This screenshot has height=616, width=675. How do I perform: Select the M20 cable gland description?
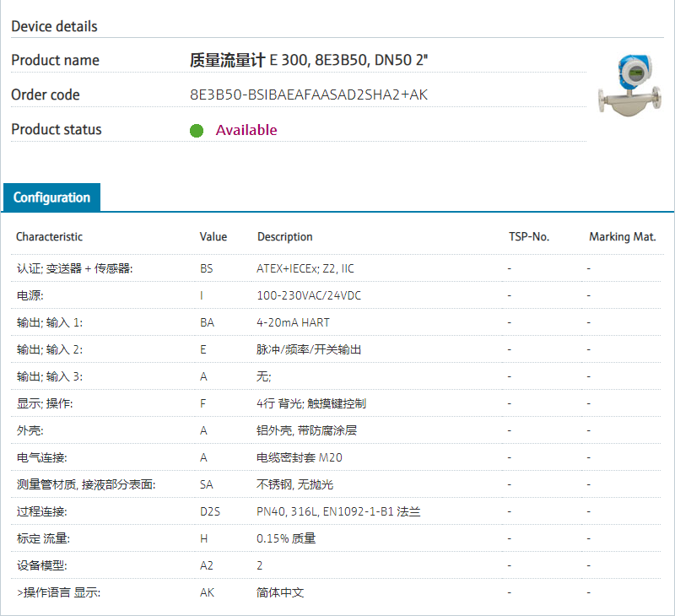(x=299, y=458)
